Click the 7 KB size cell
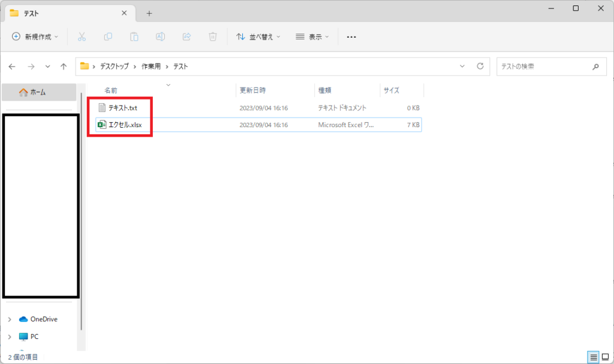 tap(413, 125)
